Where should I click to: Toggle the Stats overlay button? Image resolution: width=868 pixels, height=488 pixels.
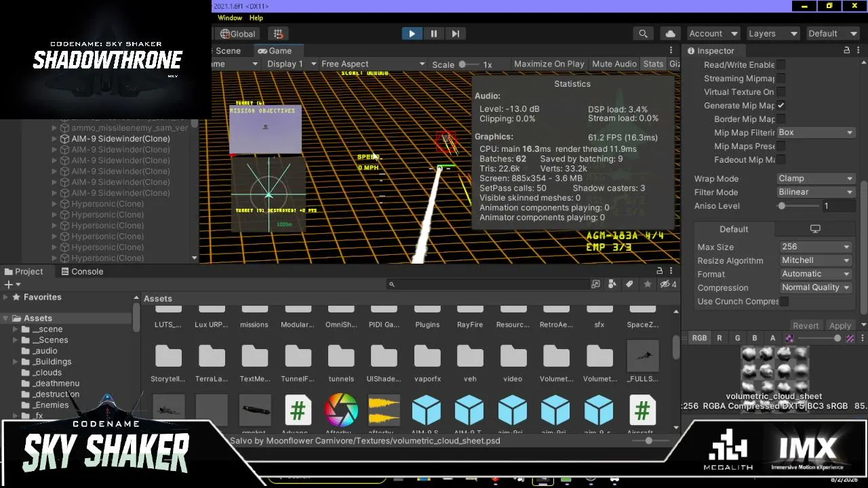coord(653,64)
